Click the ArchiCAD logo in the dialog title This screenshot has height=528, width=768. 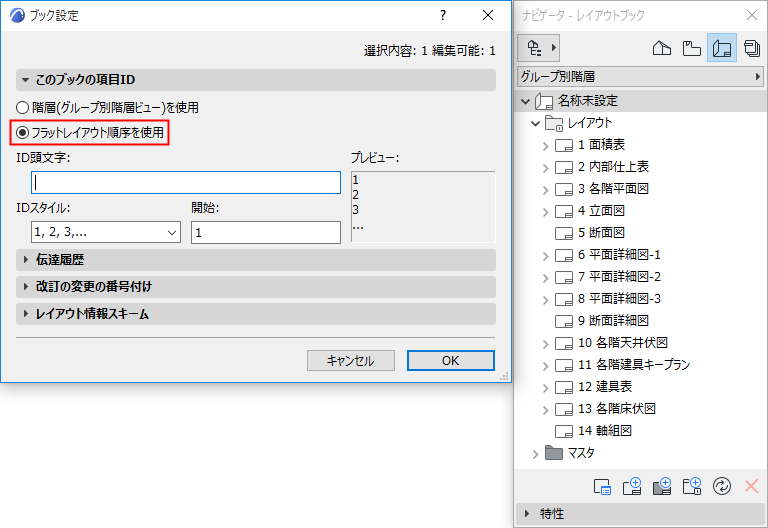pyautogui.click(x=17, y=15)
